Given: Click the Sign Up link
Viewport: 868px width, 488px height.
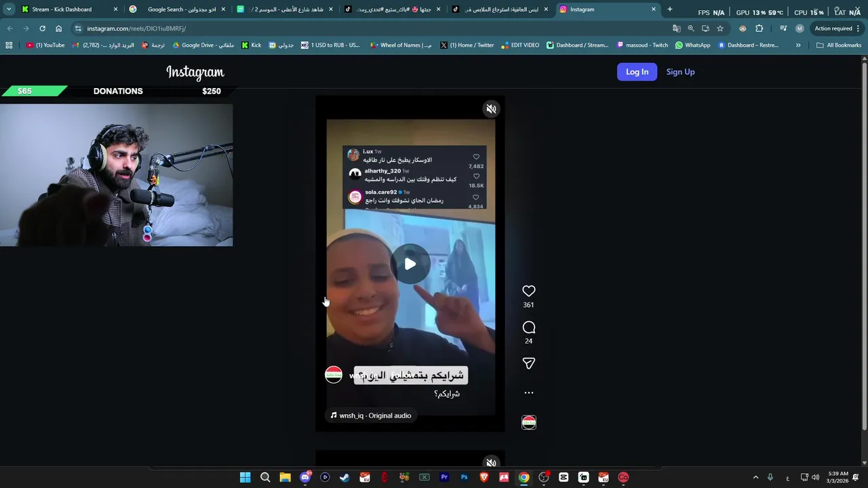Looking at the screenshot, I should tap(680, 72).
